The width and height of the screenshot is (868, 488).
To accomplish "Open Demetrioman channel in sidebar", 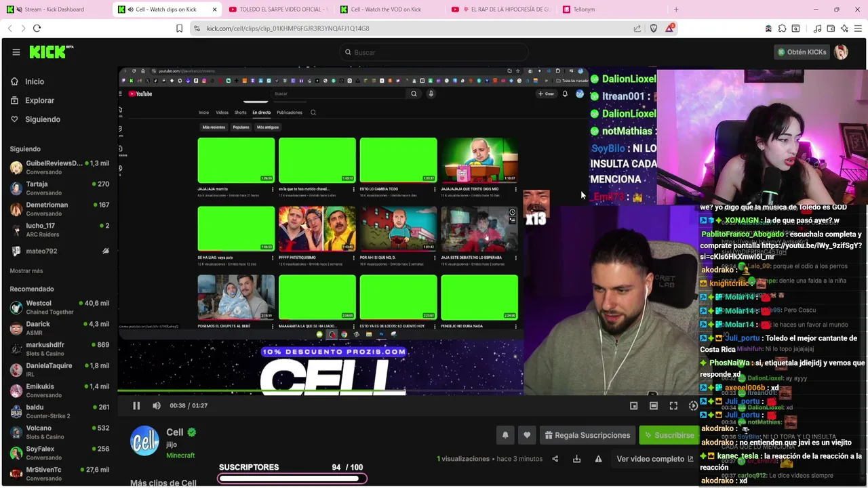I will point(59,209).
